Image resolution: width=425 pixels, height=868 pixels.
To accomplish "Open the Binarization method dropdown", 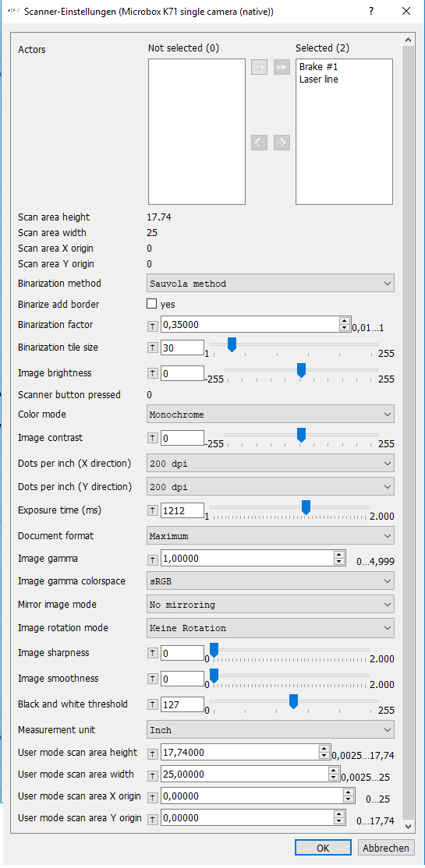I will tap(271, 284).
